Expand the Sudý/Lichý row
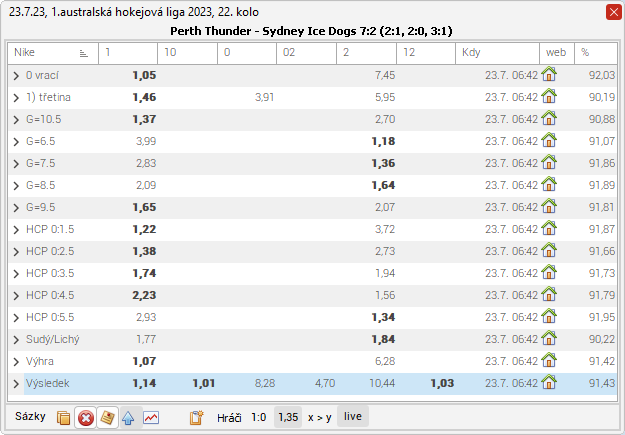This screenshot has height=435, width=625. [x=16, y=340]
